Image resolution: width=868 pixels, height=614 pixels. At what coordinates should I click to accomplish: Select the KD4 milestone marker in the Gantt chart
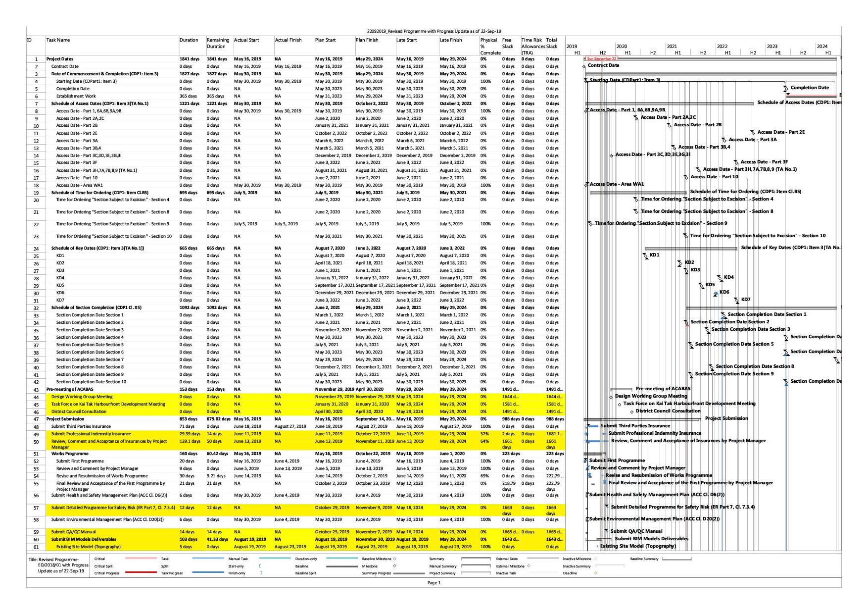pos(720,278)
